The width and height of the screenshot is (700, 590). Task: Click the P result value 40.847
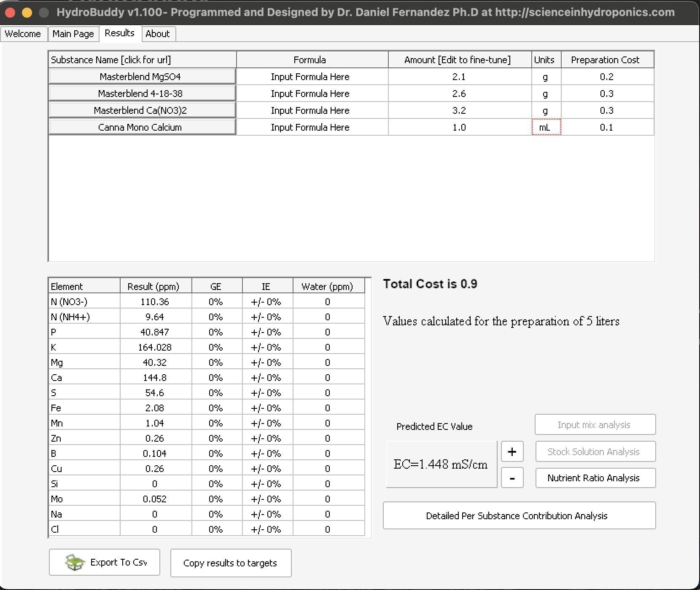tap(156, 332)
